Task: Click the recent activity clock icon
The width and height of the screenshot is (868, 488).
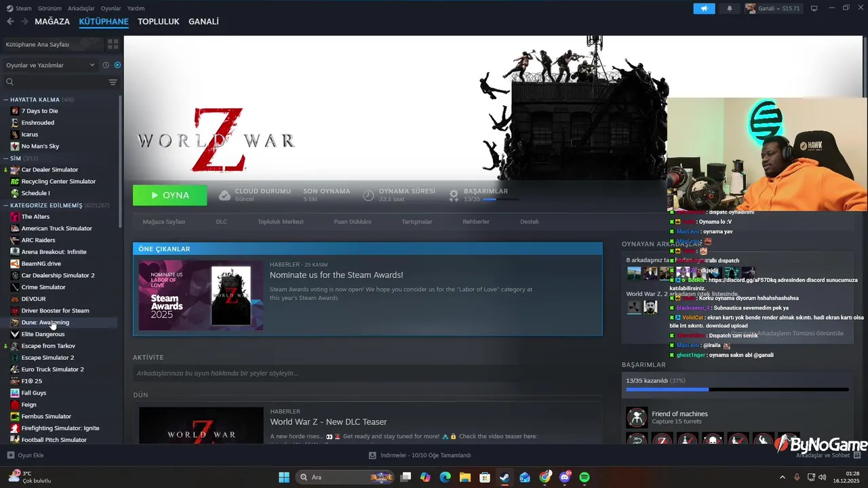Action: coord(106,65)
